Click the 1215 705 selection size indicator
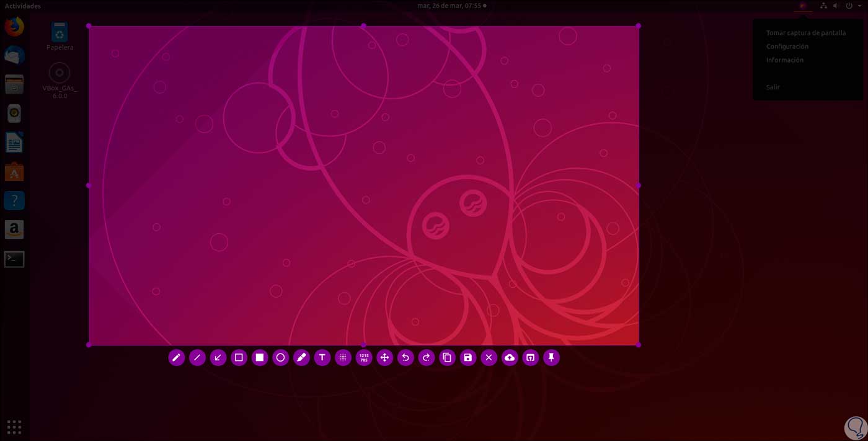 click(364, 357)
